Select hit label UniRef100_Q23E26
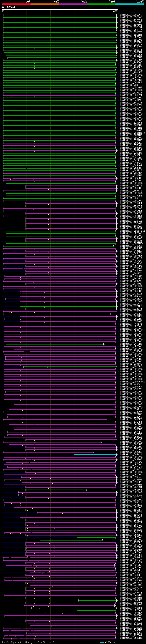Viewport: 146px width, 644px height. pos(131,628)
